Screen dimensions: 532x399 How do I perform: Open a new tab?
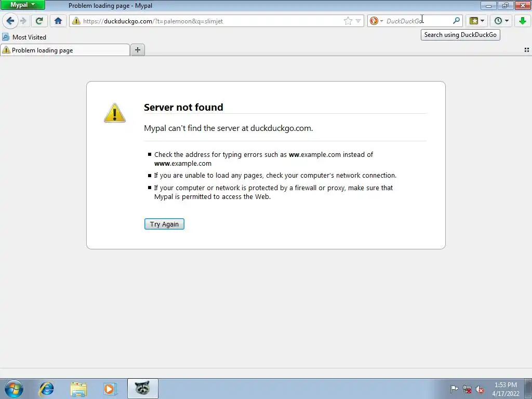(x=137, y=50)
